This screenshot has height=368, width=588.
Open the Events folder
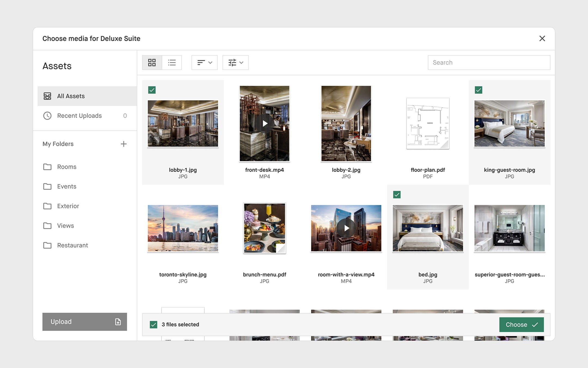coord(67,186)
